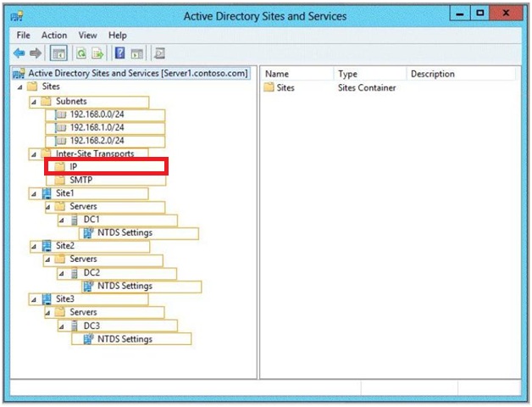Collapse the DC3 node
This screenshot has width=532, height=407.
(x=61, y=326)
